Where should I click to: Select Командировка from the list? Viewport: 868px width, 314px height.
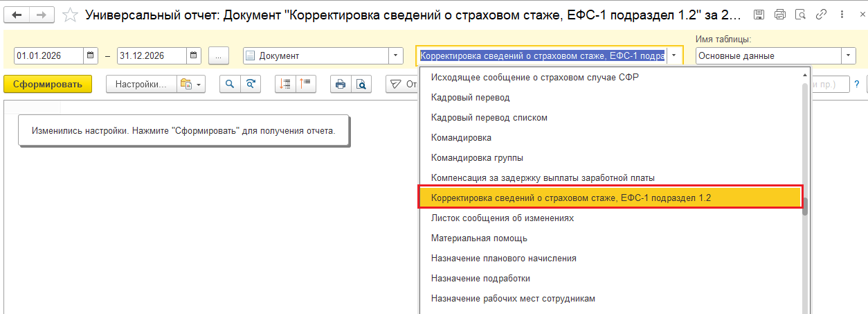(461, 137)
